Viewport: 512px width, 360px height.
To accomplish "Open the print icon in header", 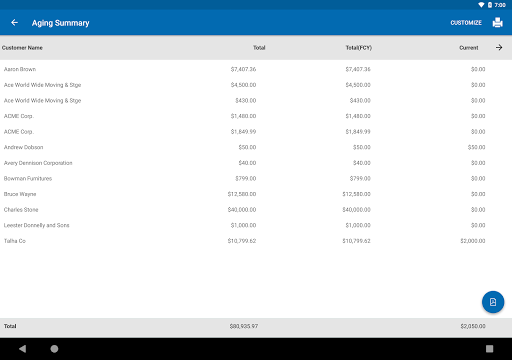I will click(497, 23).
